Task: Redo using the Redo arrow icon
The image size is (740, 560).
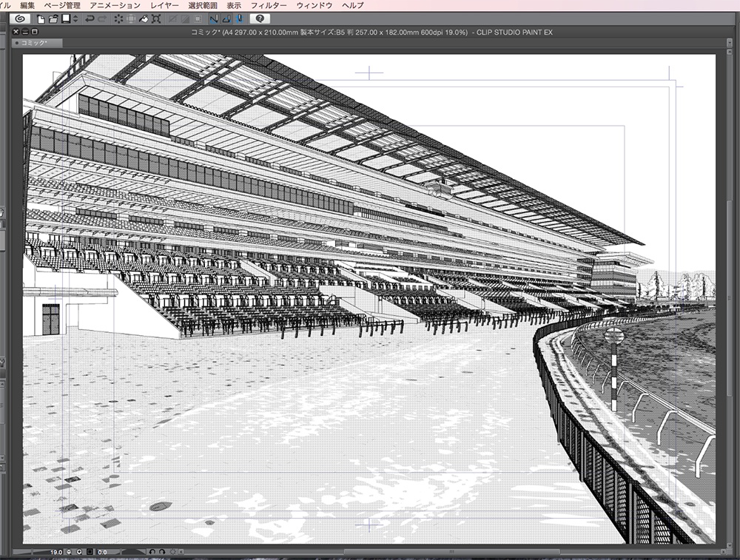Action: pos(103,18)
